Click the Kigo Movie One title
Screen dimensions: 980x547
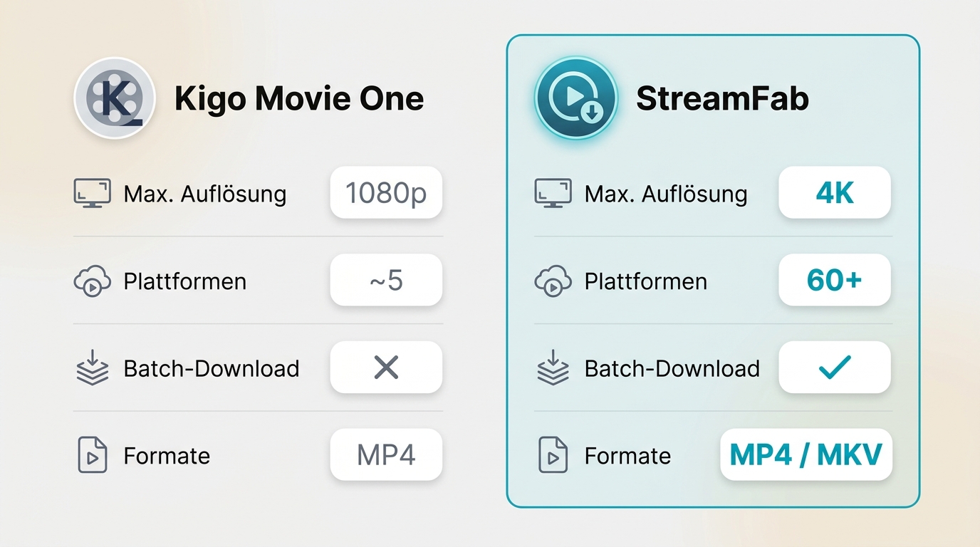click(x=299, y=98)
